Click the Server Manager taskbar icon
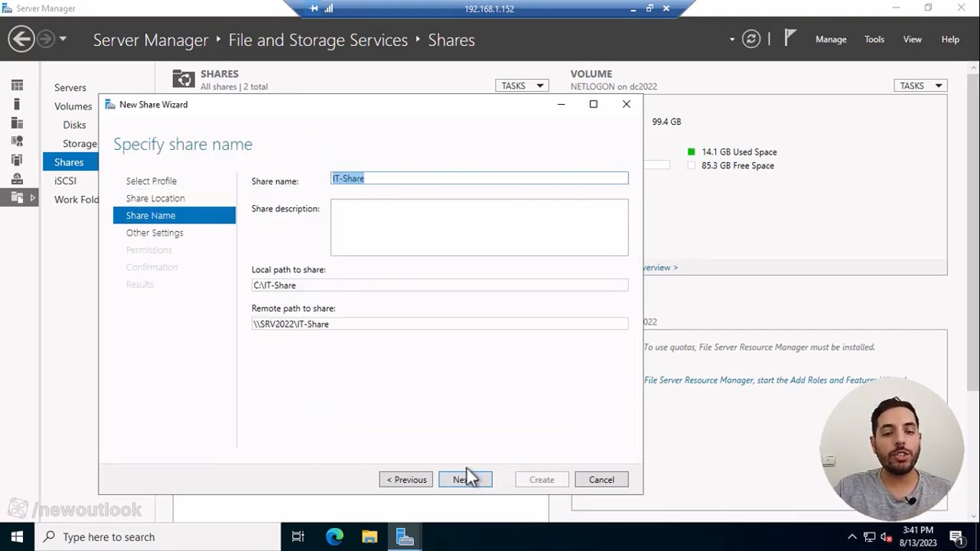This screenshot has width=980, height=551. click(x=405, y=537)
